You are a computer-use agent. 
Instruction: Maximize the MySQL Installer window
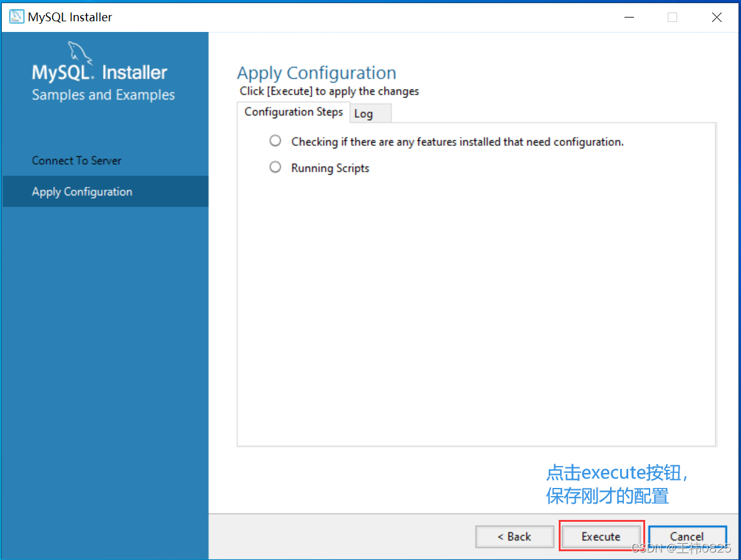[672, 17]
